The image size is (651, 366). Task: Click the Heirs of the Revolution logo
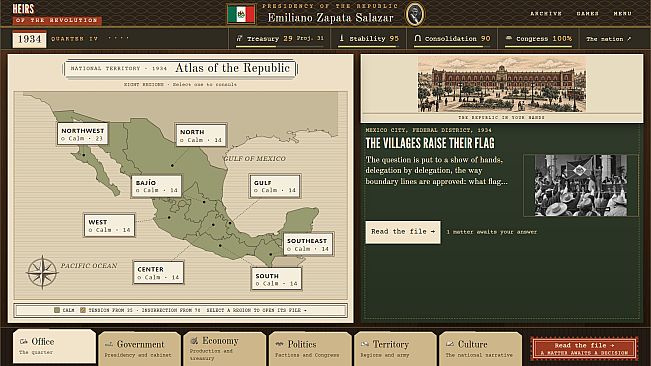pyautogui.click(x=56, y=14)
